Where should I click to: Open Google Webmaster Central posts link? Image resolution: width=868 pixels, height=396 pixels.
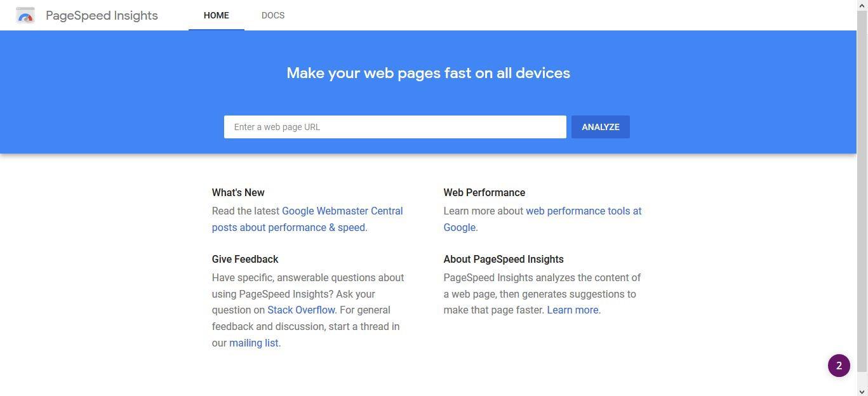pyautogui.click(x=307, y=219)
